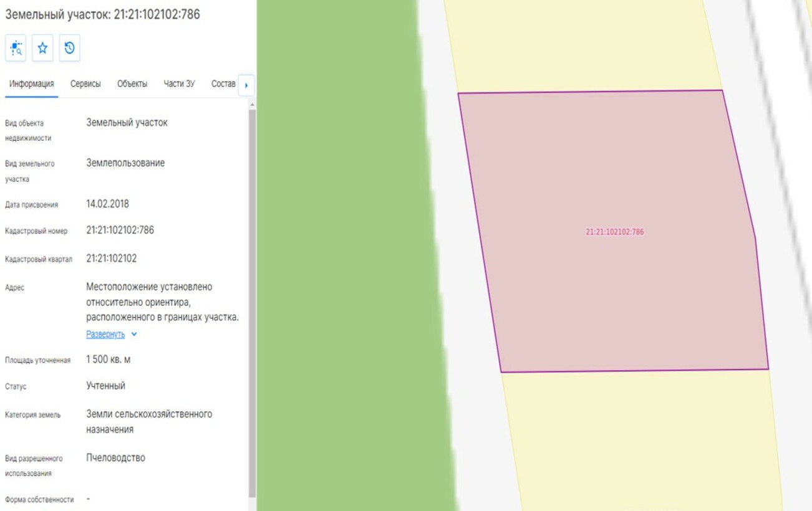Open the Информация tab
Viewport: 812px width, 511px height.
pos(31,84)
